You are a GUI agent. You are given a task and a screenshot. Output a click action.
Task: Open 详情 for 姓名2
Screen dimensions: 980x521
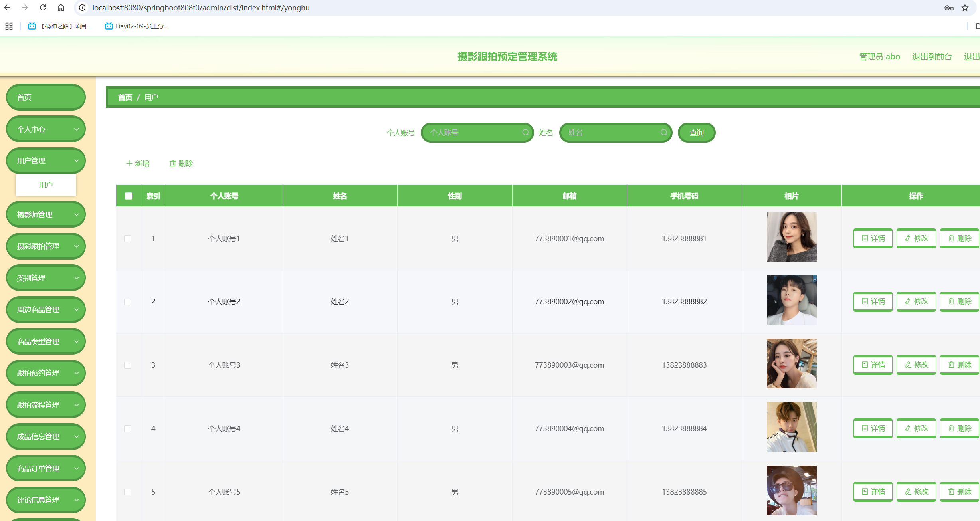[x=873, y=301]
